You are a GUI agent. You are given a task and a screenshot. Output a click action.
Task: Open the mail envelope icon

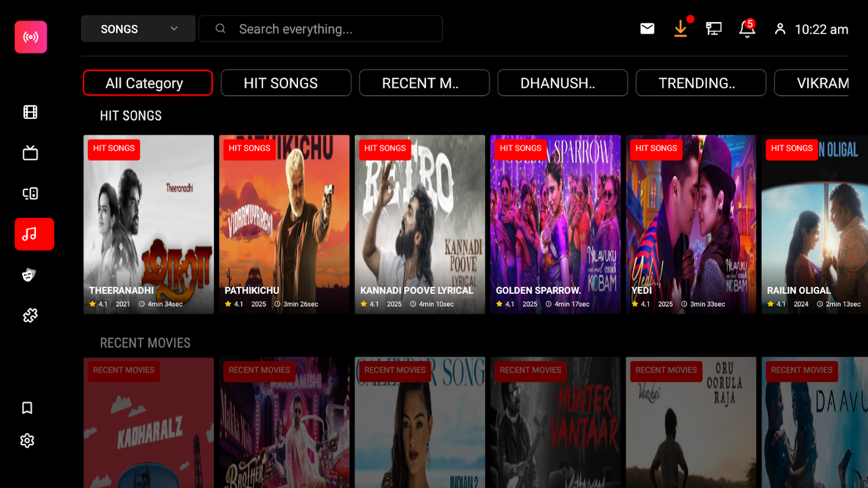[x=647, y=29]
